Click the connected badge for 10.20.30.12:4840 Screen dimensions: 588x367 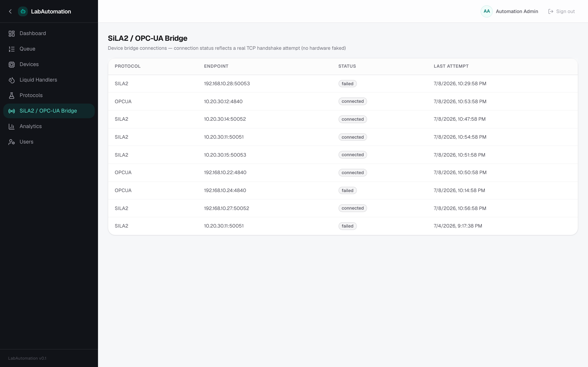(353, 102)
